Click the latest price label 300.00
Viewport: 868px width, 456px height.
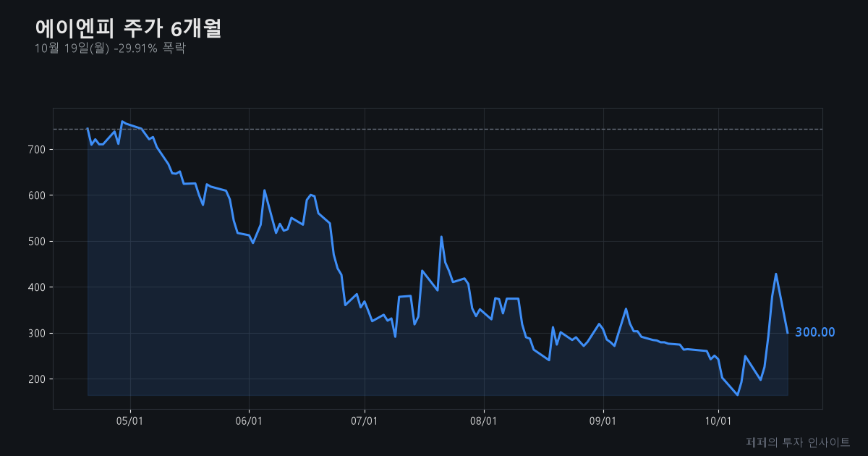click(x=815, y=333)
